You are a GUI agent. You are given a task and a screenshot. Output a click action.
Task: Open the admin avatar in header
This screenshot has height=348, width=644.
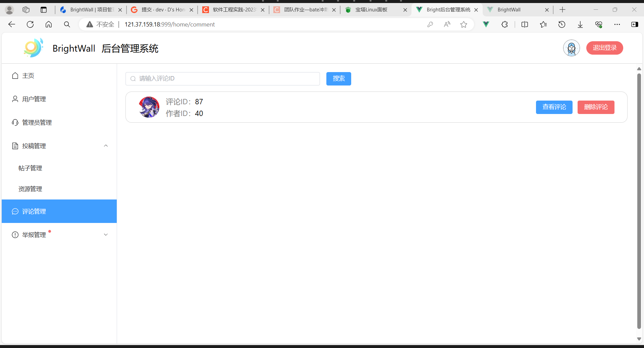tap(572, 48)
